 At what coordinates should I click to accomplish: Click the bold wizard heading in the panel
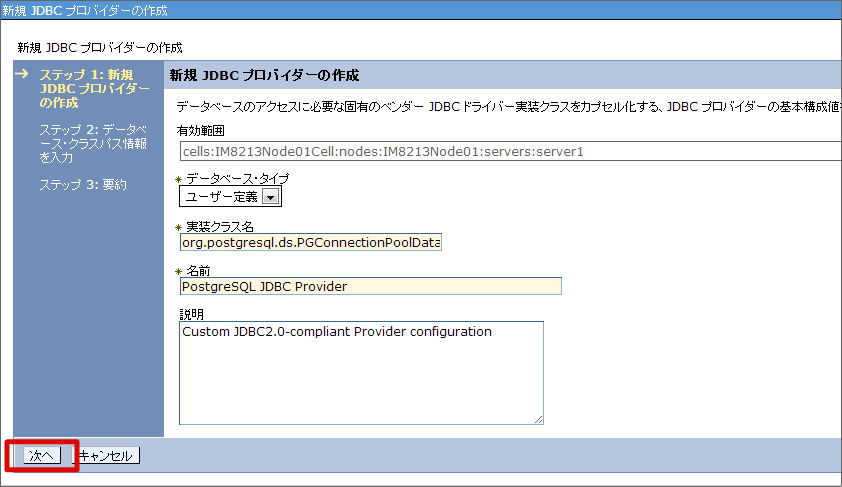(x=264, y=75)
